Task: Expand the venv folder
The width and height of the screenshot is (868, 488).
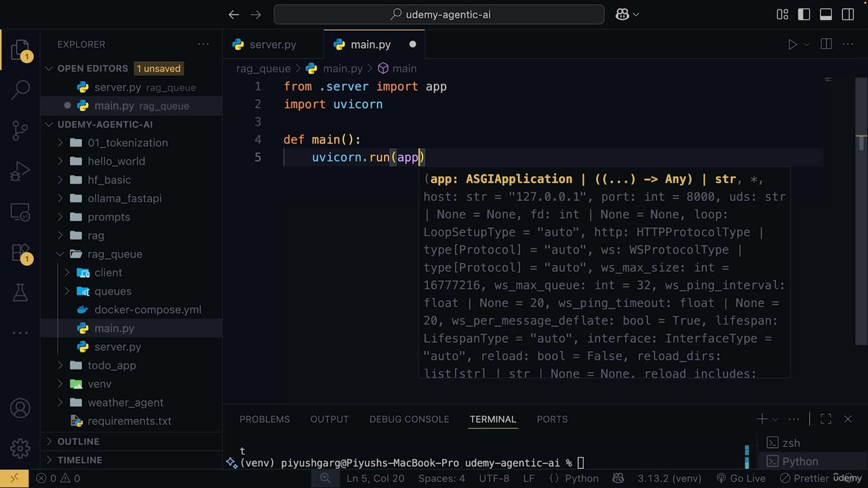Action: 100,384
